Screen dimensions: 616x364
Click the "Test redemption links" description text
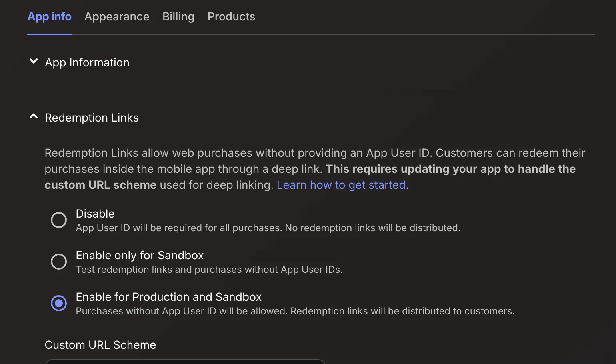pos(209,270)
